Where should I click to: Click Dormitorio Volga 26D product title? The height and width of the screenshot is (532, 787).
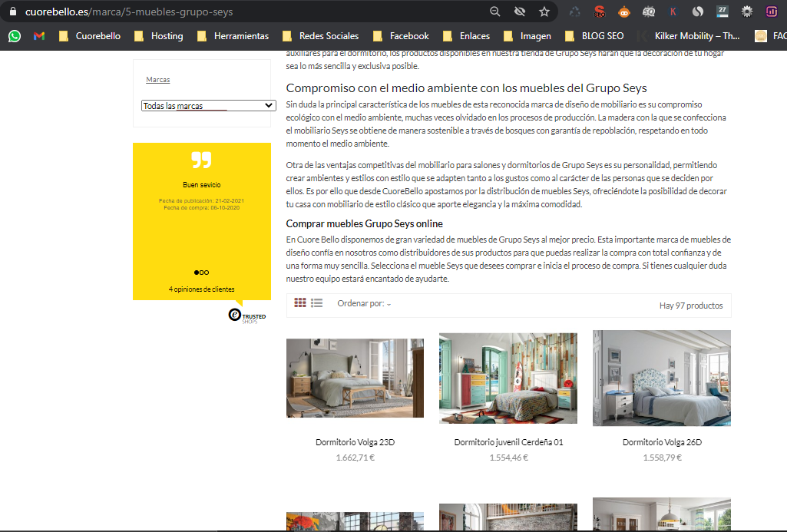662,442
